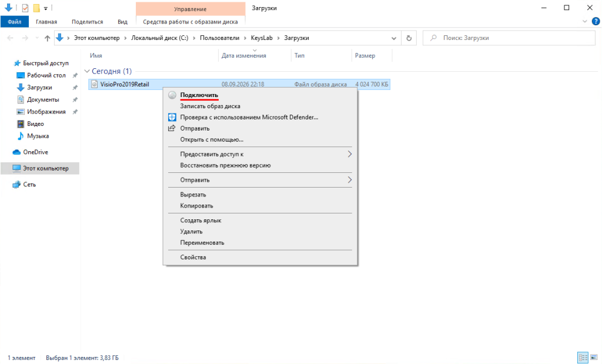Image resolution: width=602 pixels, height=364 pixels.
Task: Expand the ribbon chevron
Action: coord(585,22)
